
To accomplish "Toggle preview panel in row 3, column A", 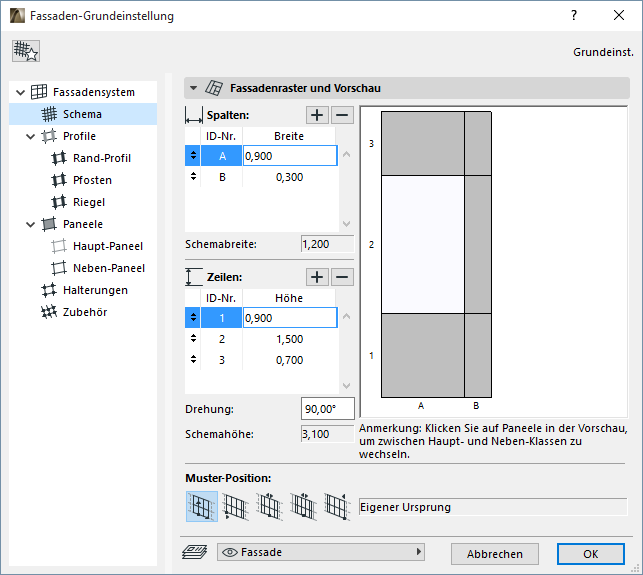I will [x=423, y=144].
